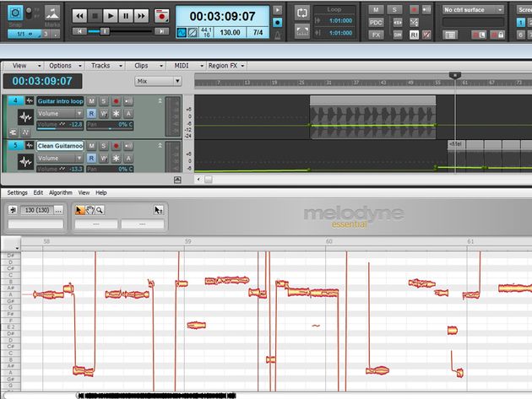Solo the Guitar intro loop track
532x399 pixels.
click(104, 101)
